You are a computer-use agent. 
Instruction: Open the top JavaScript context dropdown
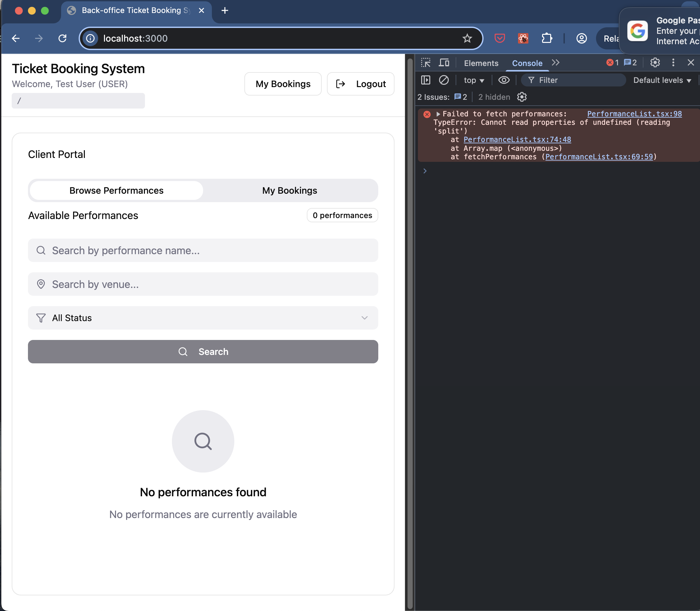coord(473,81)
